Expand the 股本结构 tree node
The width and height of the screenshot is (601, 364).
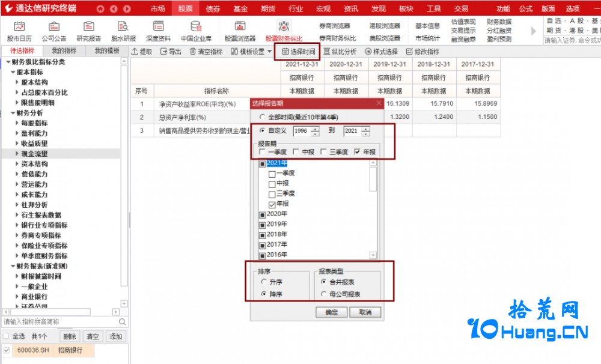click(17, 82)
